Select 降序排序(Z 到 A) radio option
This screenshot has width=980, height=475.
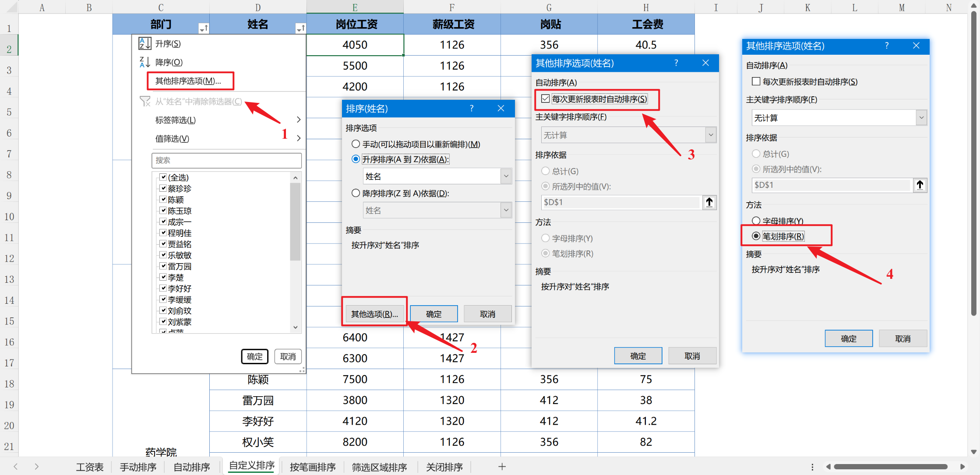pyautogui.click(x=356, y=193)
